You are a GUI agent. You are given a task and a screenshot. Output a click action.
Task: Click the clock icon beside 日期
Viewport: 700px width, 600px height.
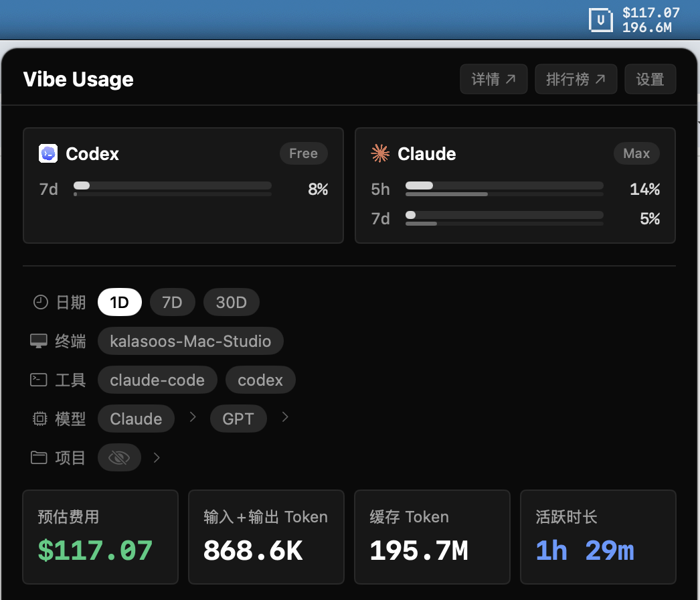click(41, 303)
